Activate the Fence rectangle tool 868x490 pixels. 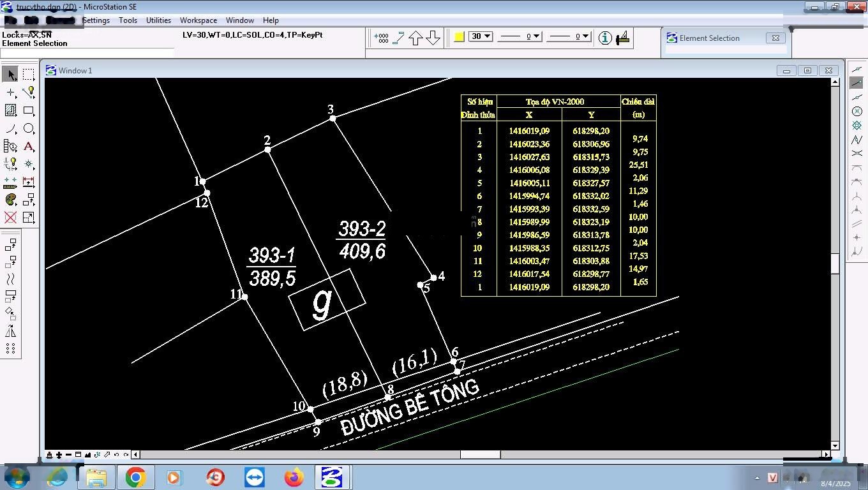pos(29,75)
